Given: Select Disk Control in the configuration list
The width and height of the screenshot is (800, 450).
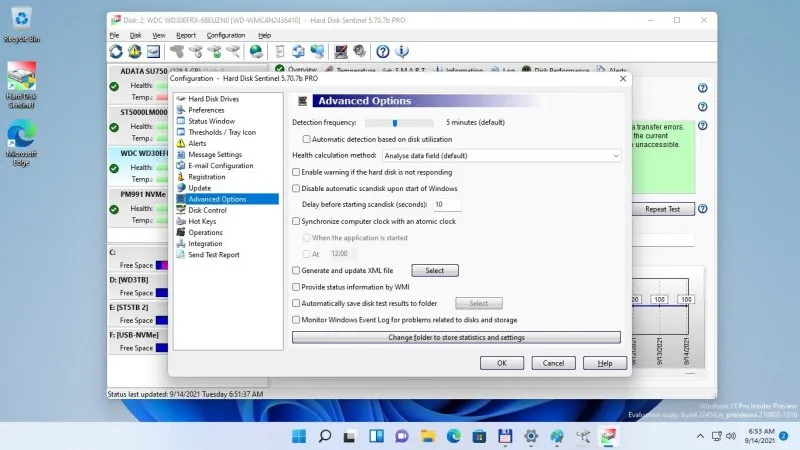Looking at the screenshot, I should [x=207, y=210].
